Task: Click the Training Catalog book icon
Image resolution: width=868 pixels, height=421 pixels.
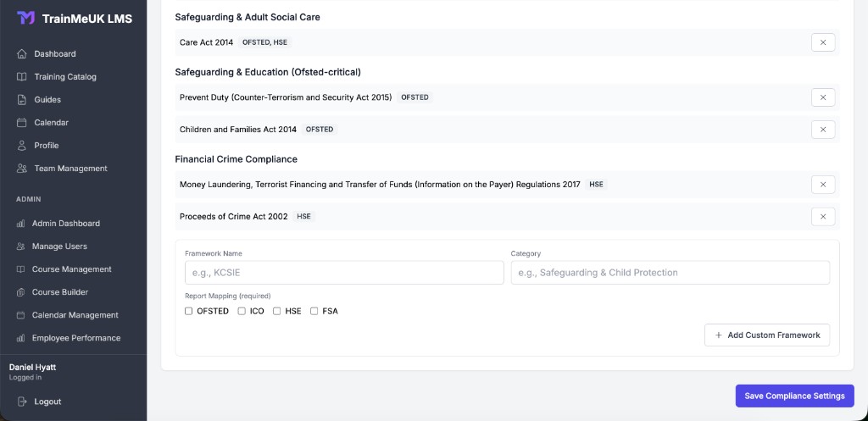Action: click(21, 77)
